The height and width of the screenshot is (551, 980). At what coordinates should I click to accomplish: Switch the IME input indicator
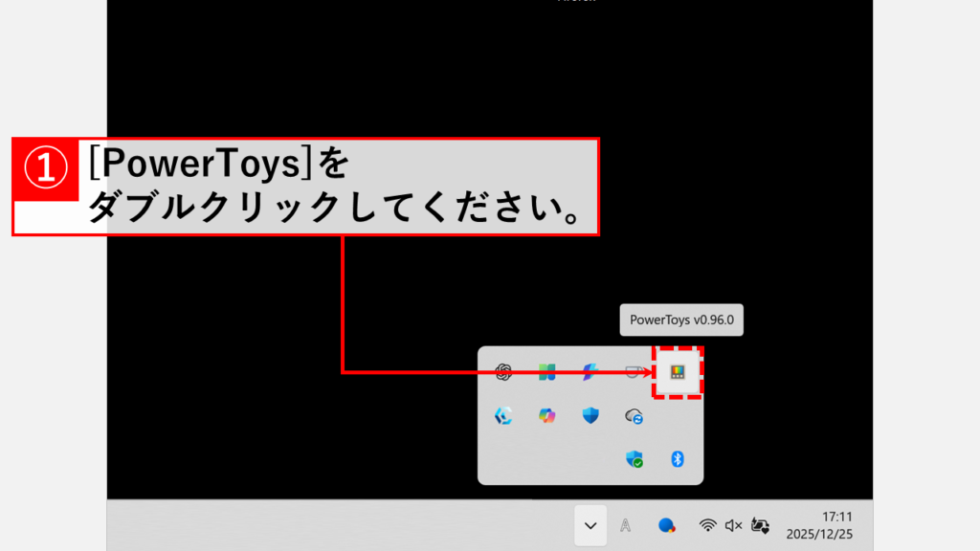pyautogui.click(x=625, y=525)
